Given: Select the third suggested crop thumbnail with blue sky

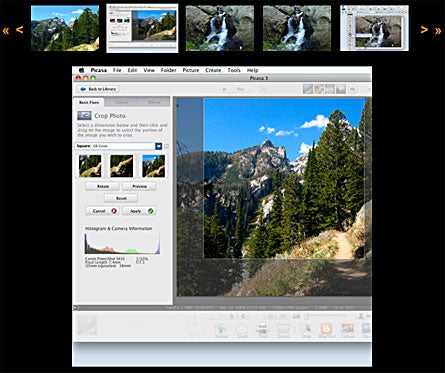Looking at the screenshot, I should click(x=153, y=166).
